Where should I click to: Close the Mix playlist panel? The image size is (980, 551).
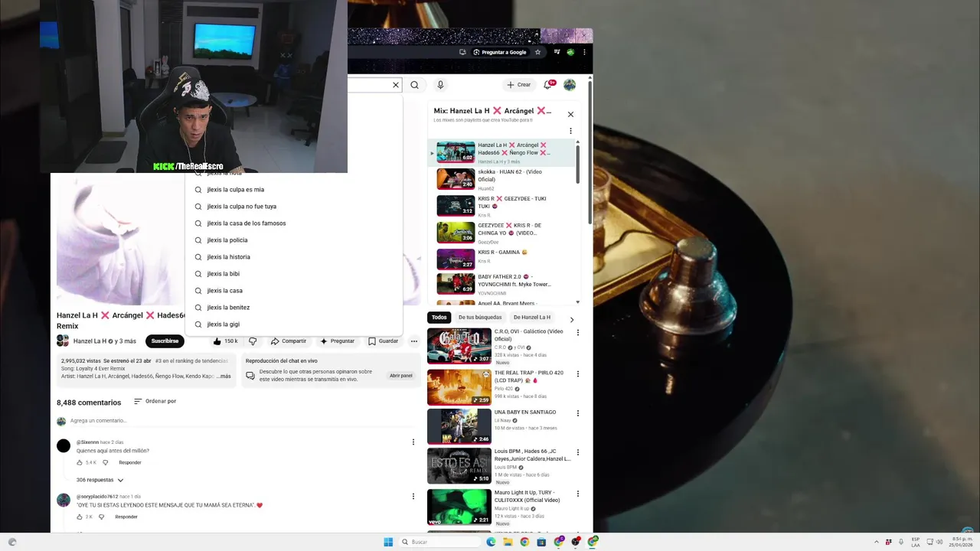click(570, 114)
